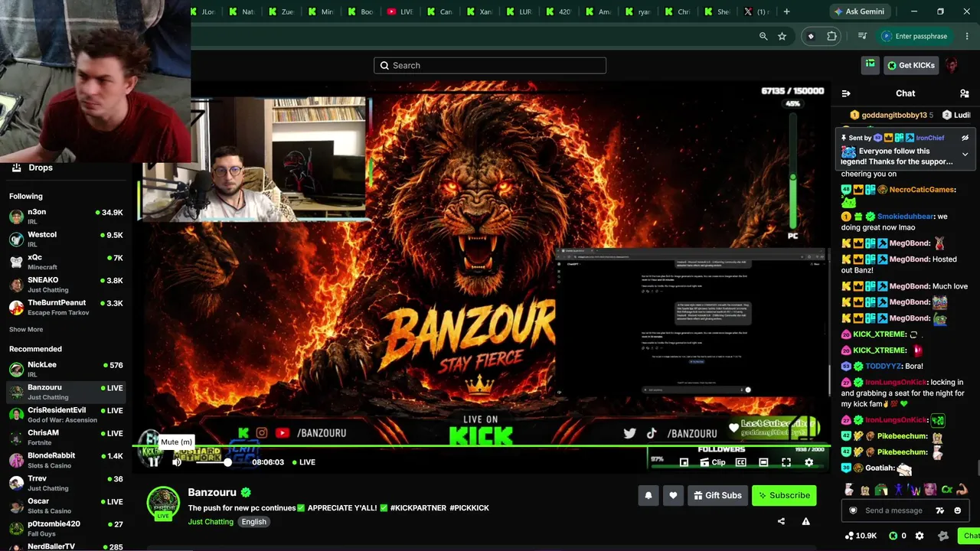Open the KICKs balance icon
The image size is (980, 551).
click(x=897, y=536)
